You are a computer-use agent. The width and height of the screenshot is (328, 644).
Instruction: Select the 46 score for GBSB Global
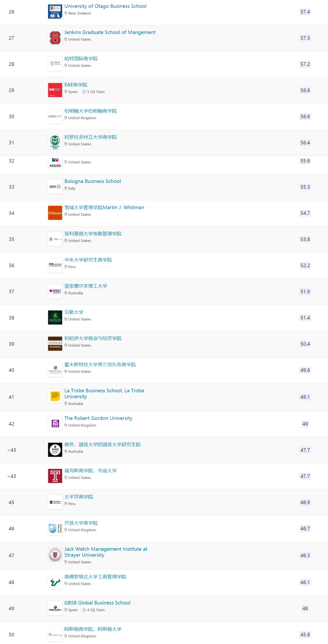[x=305, y=608]
